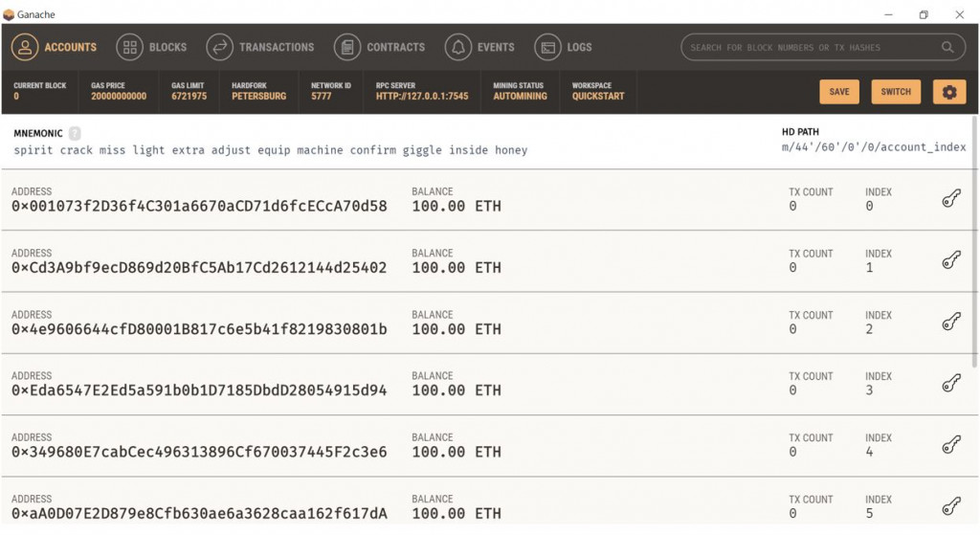Minimize the Ganache window
Image resolution: width=980 pixels, height=535 pixels.
pos(888,14)
